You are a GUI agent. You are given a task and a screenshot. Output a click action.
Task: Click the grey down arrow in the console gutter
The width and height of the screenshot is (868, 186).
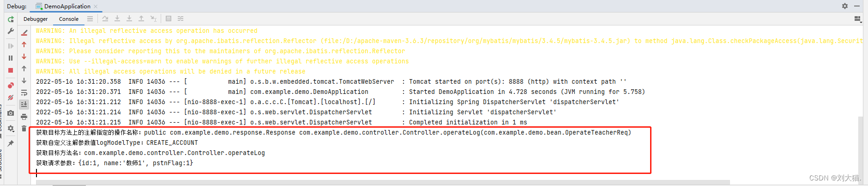coord(24,81)
